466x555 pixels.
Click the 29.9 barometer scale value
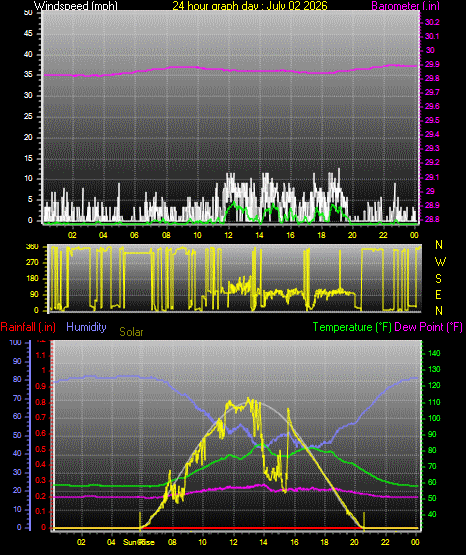coord(432,64)
